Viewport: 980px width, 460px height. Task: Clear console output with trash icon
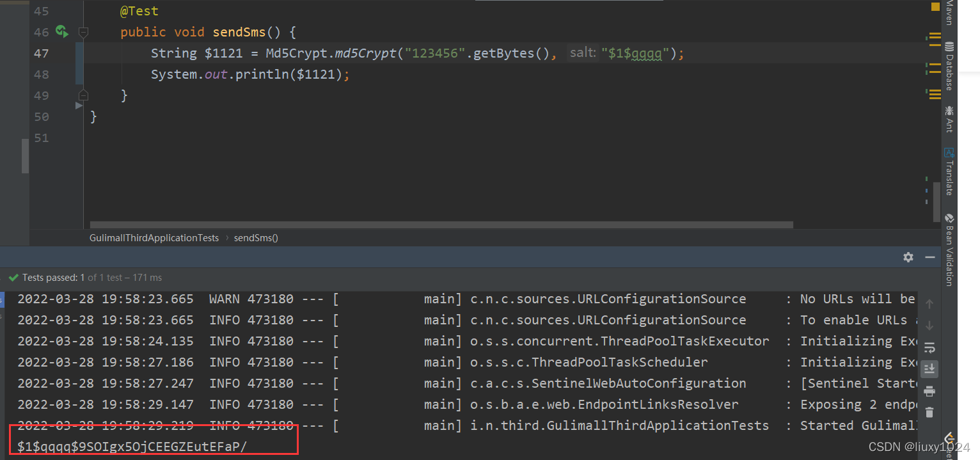(929, 413)
